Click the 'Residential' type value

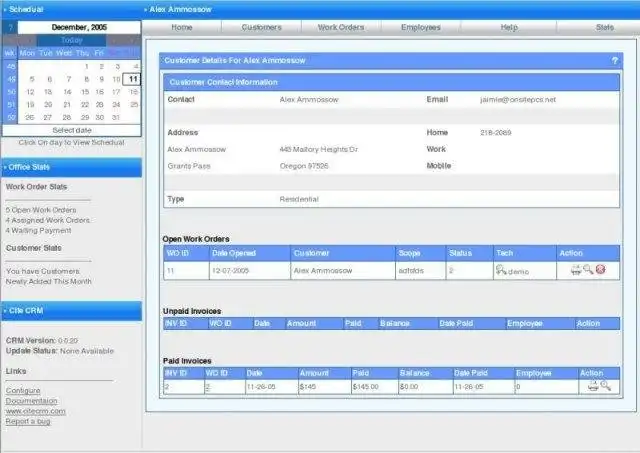(x=299, y=199)
